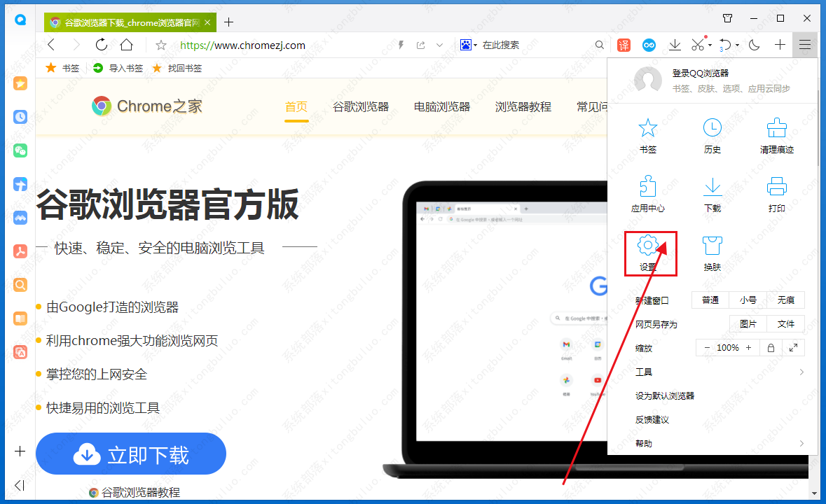Click the toolbar plus icon
This screenshot has height=504, width=826.
[x=780, y=45]
